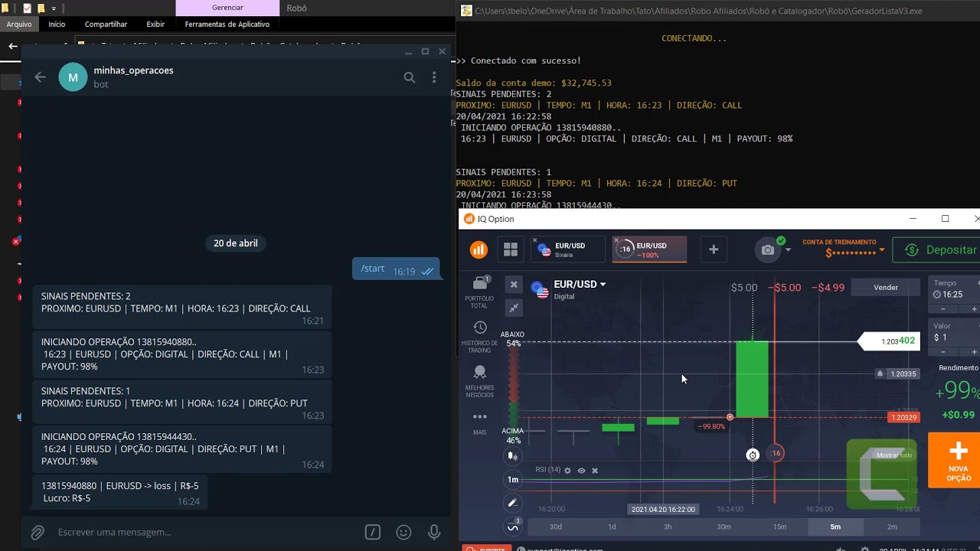
Task: Decrease Valor with the minus button
Action: click(x=942, y=352)
